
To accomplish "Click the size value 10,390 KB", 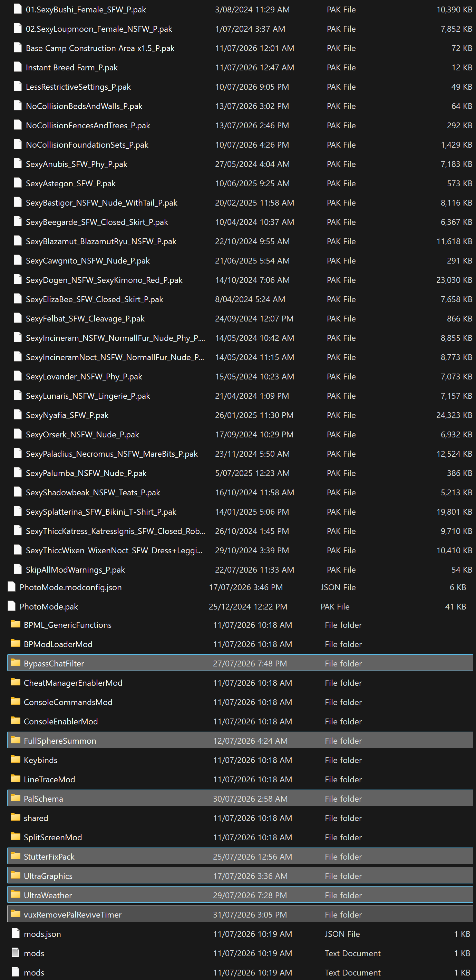I will point(454,10).
